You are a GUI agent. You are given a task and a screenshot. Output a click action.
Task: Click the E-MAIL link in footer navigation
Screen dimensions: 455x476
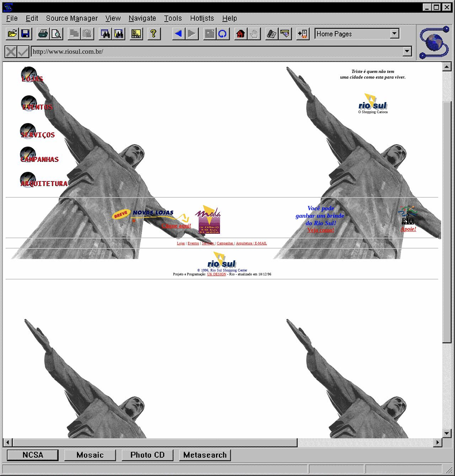point(261,243)
